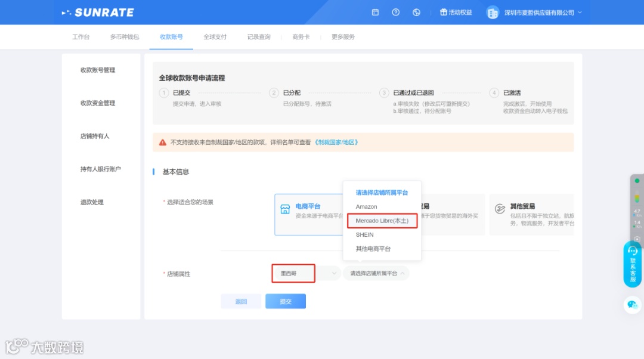Click the 返回 button

(241, 301)
